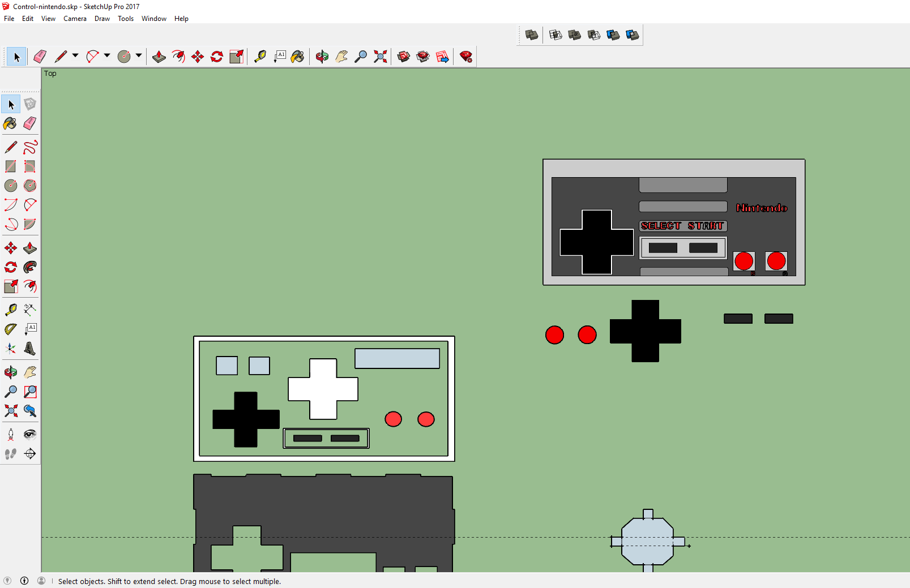The image size is (910, 588).
Task: Select the Zoom Window tool
Action: click(30, 392)
